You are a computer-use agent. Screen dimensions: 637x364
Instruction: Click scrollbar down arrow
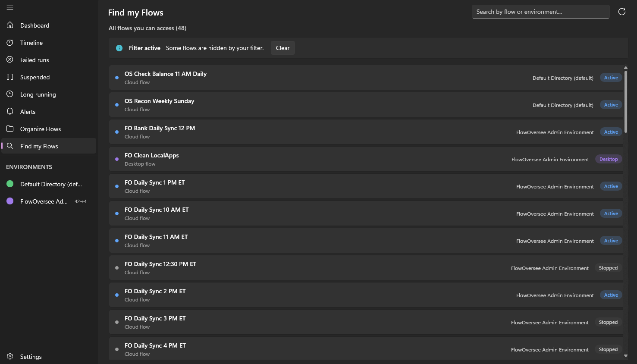(625, 356)
